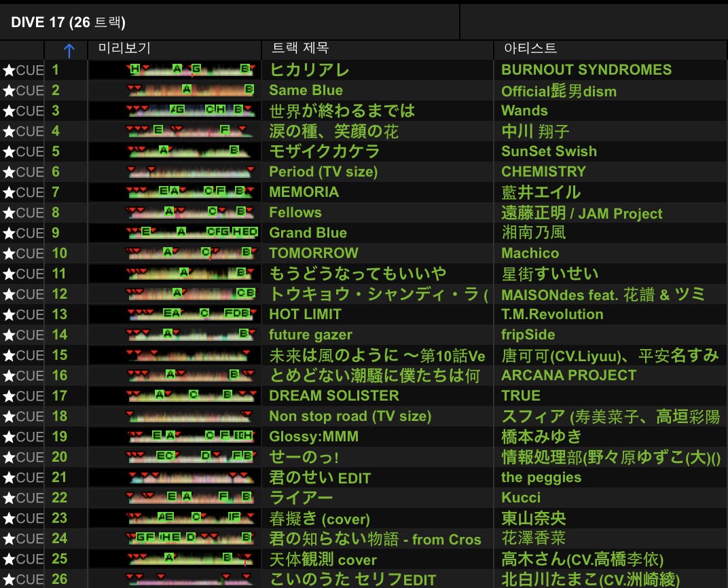Click artist SunSet Swish
This screenshot has width=728, height=588.
[549, 151]
